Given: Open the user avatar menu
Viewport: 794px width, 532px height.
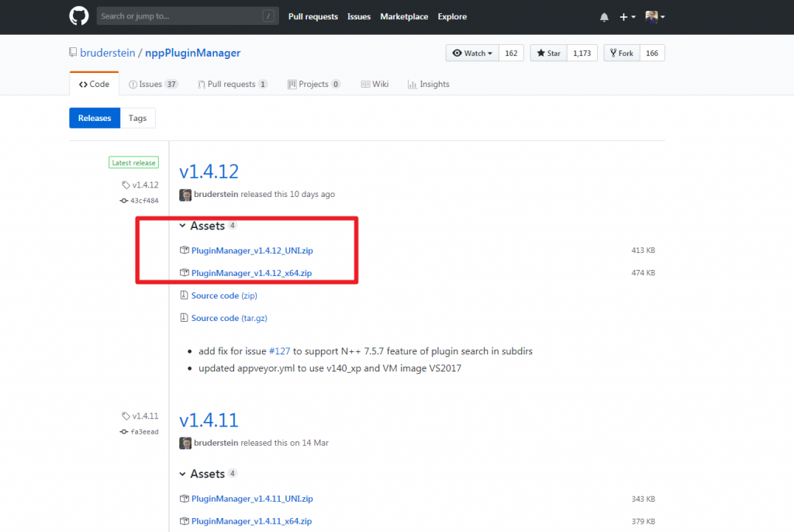Looking at the screenshot, I should [654, 17].
